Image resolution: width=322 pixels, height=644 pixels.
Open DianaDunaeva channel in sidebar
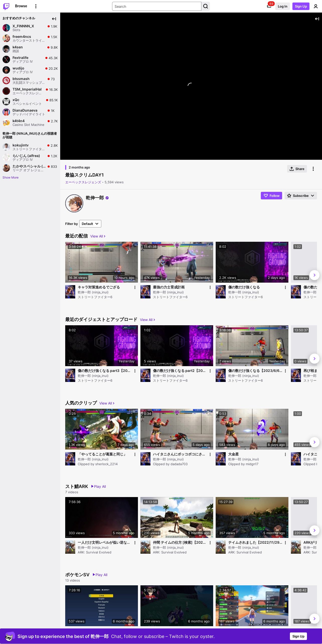30,112
